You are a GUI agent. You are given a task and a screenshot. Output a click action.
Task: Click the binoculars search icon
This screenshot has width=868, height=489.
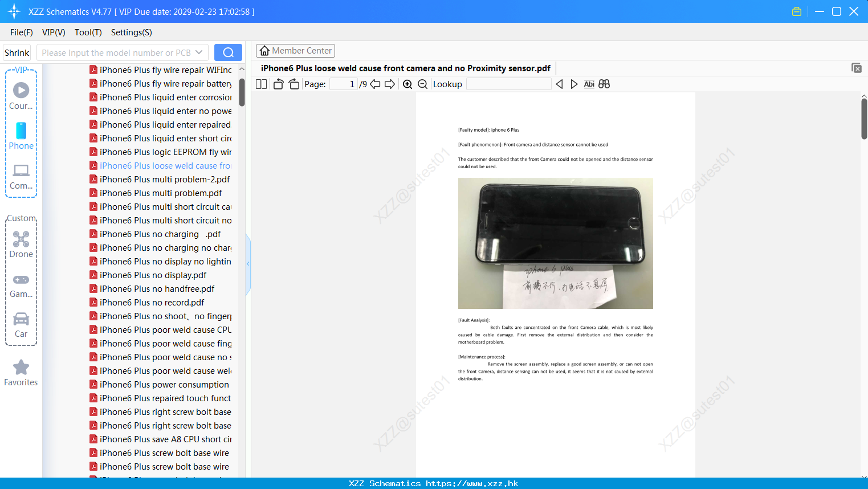pyautogui.click(x=604, y=84)
